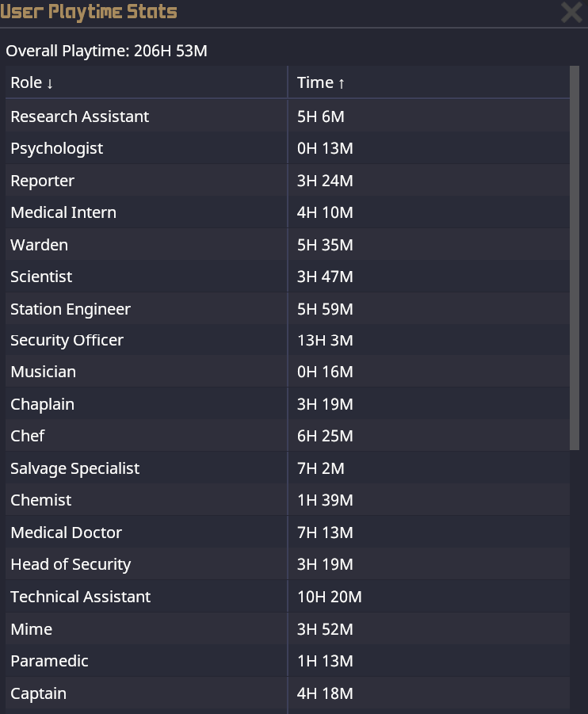Click the Chef role entry
This screenshot has width=588, height=714.
(x=28, y=436)
